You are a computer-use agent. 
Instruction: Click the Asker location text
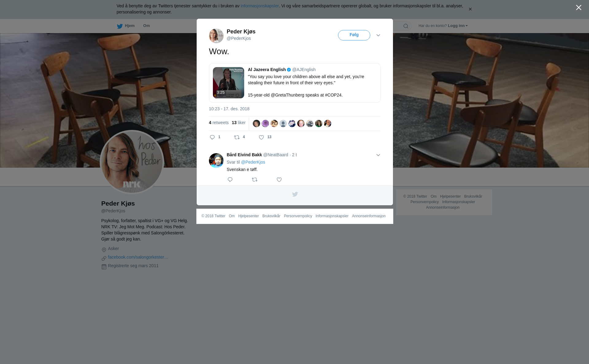[x=114, y=248]
